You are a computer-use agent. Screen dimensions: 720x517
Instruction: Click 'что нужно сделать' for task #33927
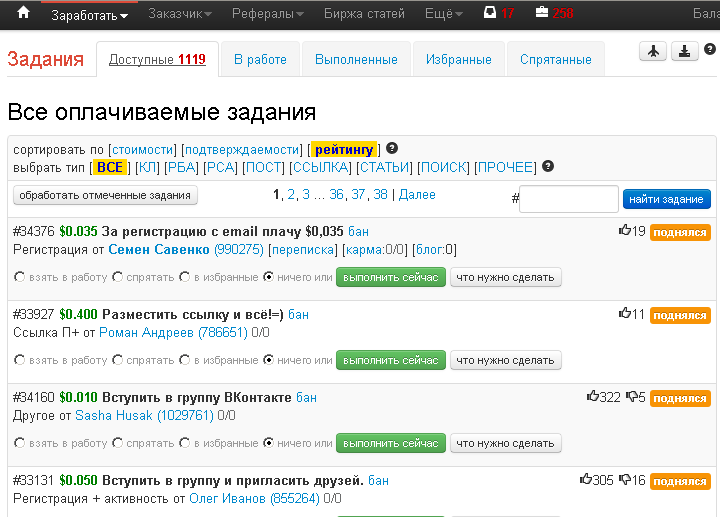pos(506,360)
